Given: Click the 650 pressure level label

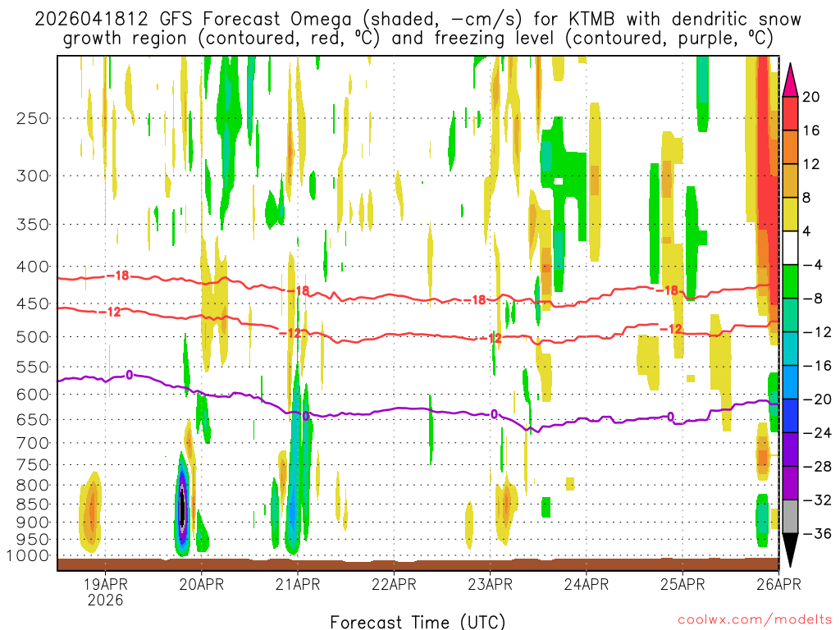Looking at the screenshot, I should (x=33, y=419).
